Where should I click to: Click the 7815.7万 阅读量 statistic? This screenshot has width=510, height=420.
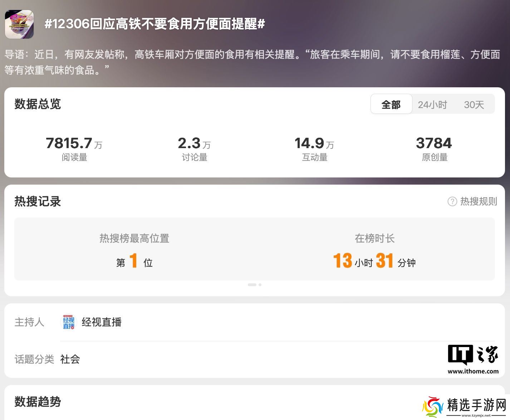click(74, 148)
